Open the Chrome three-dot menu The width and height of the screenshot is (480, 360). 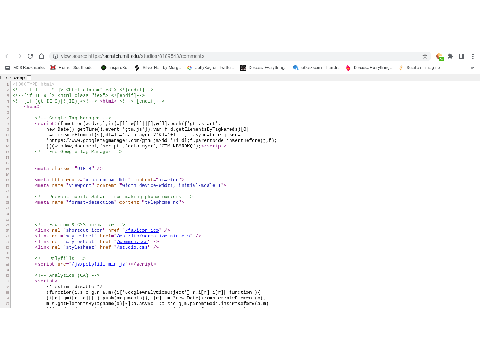click(x=472, y=56)
